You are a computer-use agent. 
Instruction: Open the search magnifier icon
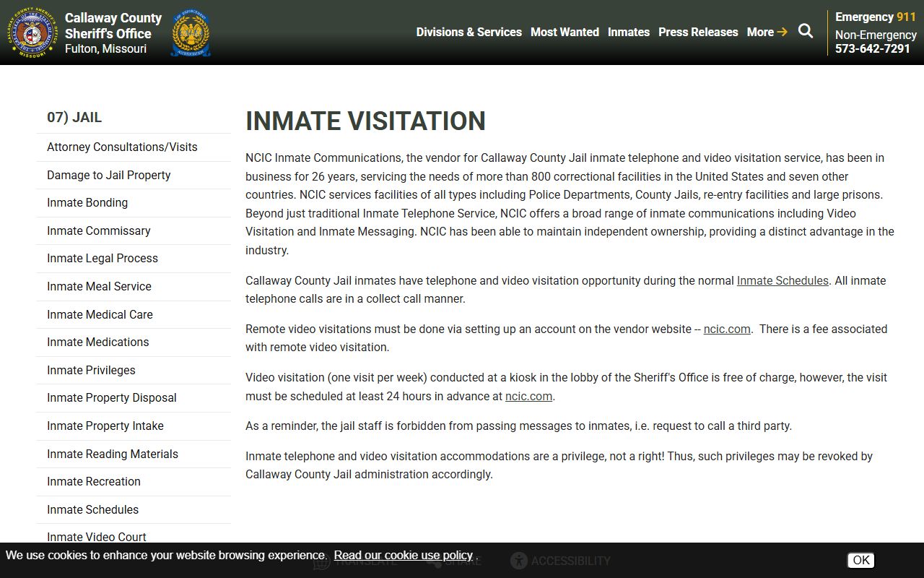(806, 31)
